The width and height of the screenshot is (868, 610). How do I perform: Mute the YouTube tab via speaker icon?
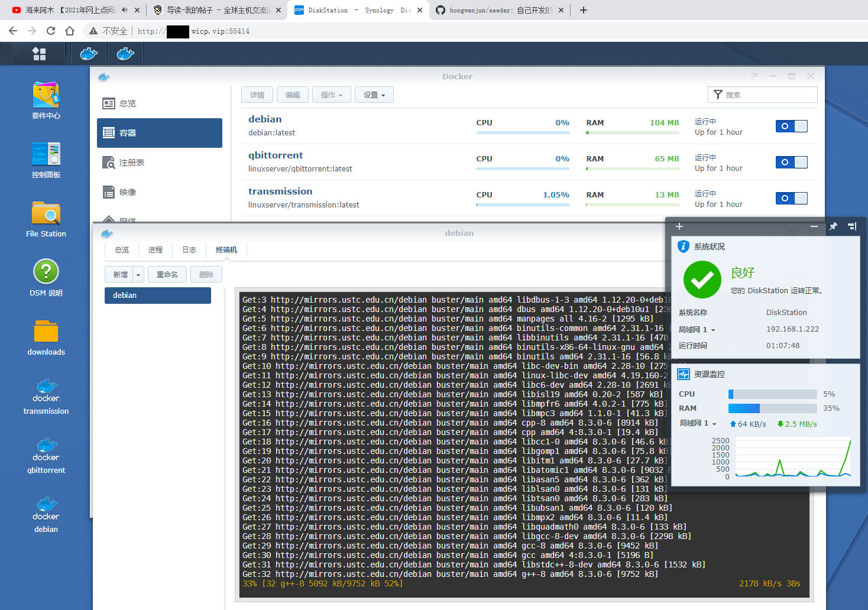[x=124, y=10]
